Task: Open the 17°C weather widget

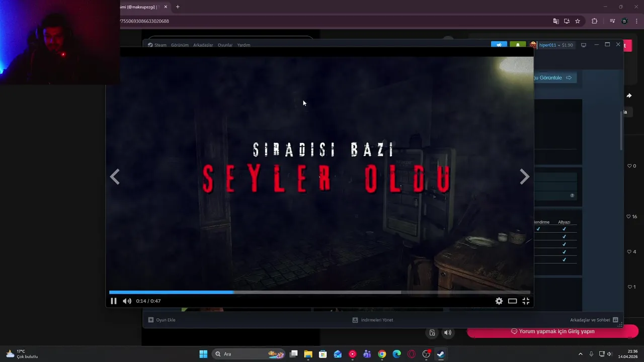Action: click(x=21, y=354)
